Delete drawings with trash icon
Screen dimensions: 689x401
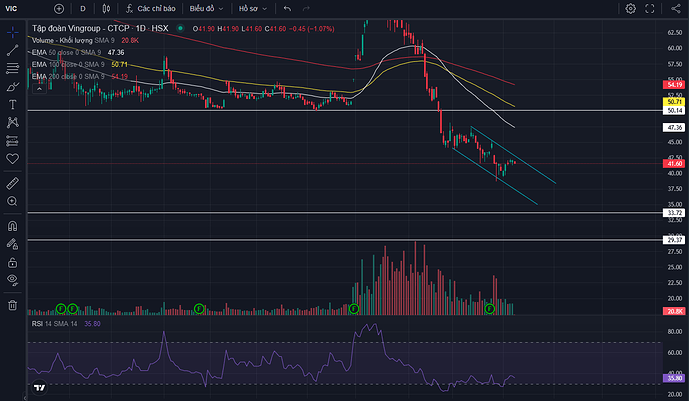(12, 305)
